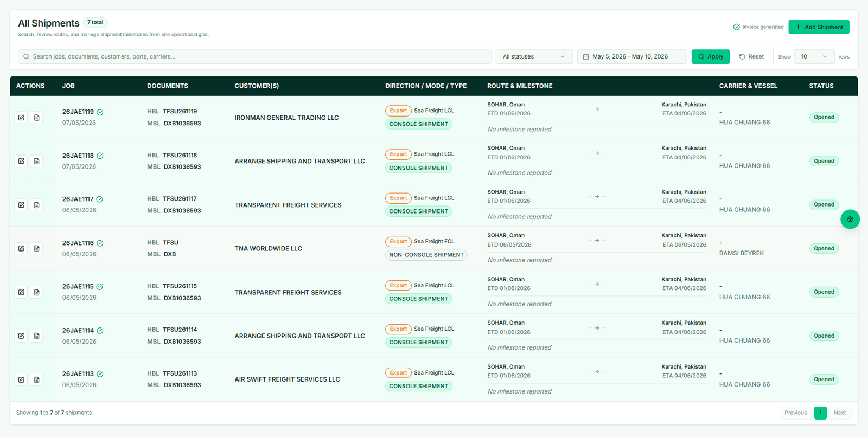This screenshot has width=868, height=438.
Task: Click the Add Shipment button
Action: (x=819, y=27)
